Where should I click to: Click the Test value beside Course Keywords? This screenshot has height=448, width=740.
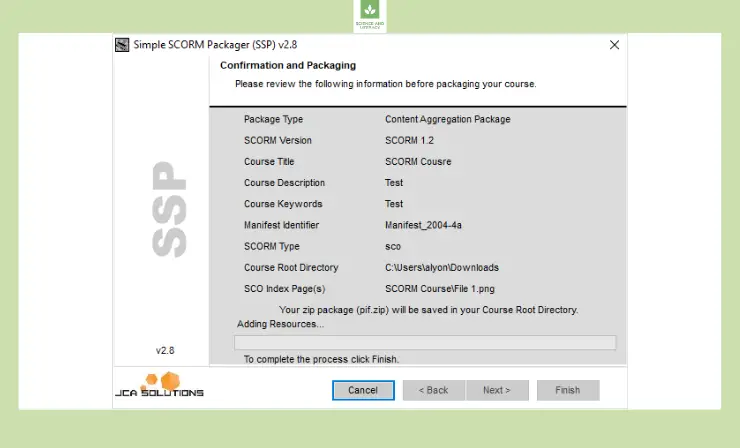pyautogui.click(x=394, y=204)
